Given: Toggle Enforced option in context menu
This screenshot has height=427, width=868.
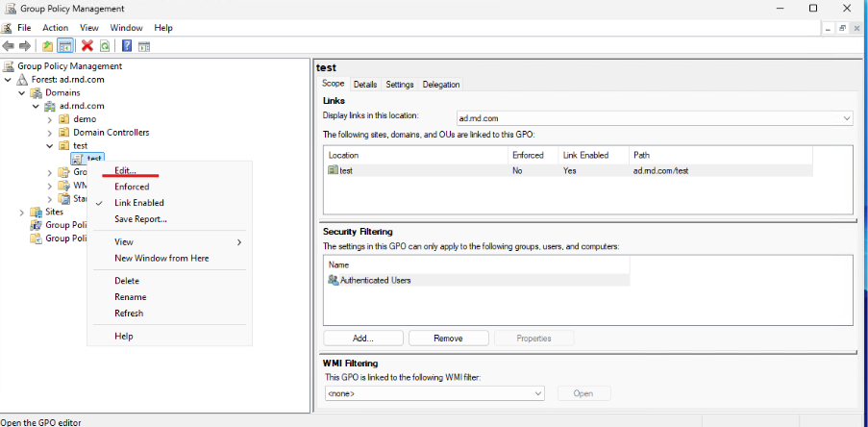Looking at the screenshot, I should point(132,187).
